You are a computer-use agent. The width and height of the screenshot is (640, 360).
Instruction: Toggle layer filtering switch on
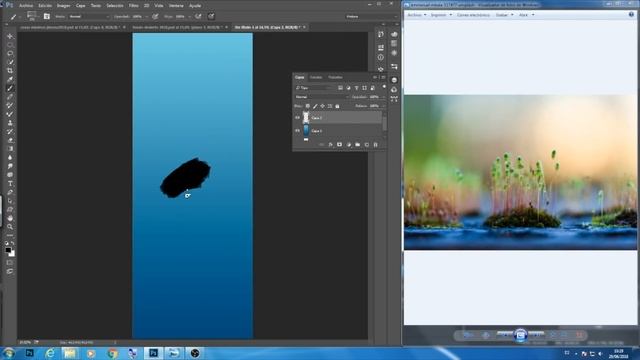tap(384, 87)
